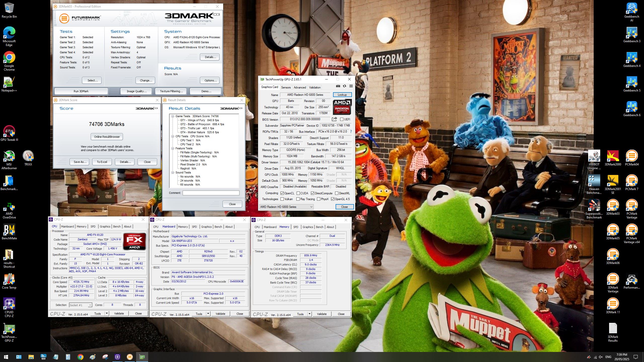Open TechPowerUp GPU-Z desktop icon
The height and width of the screenshot is (362, 644).
tap(9, 332)
